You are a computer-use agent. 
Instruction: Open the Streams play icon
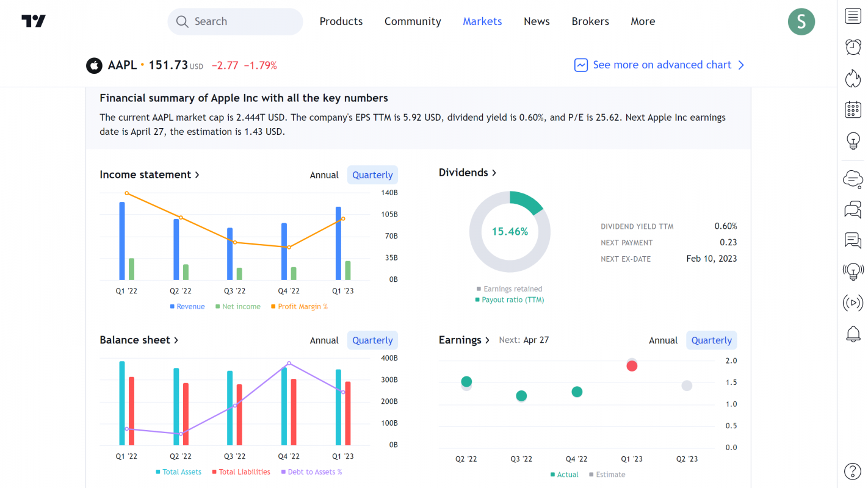[853, 303]
